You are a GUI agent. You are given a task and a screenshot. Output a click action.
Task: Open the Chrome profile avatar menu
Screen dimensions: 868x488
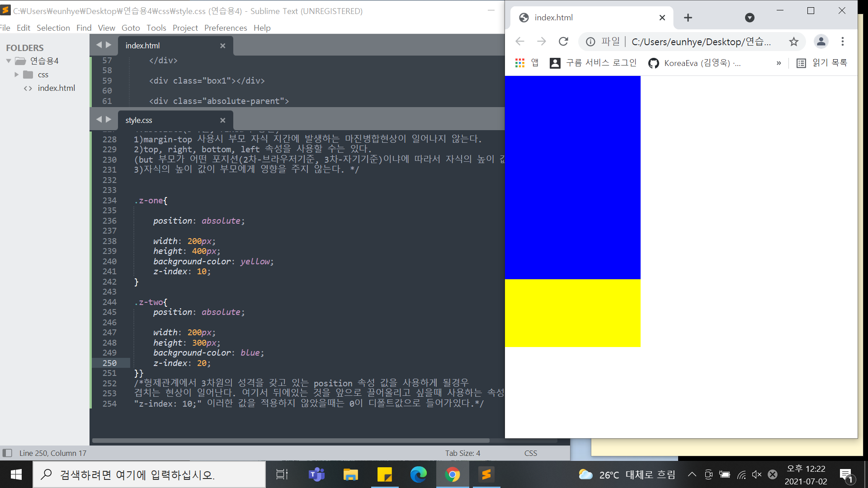tap(821, 42)
